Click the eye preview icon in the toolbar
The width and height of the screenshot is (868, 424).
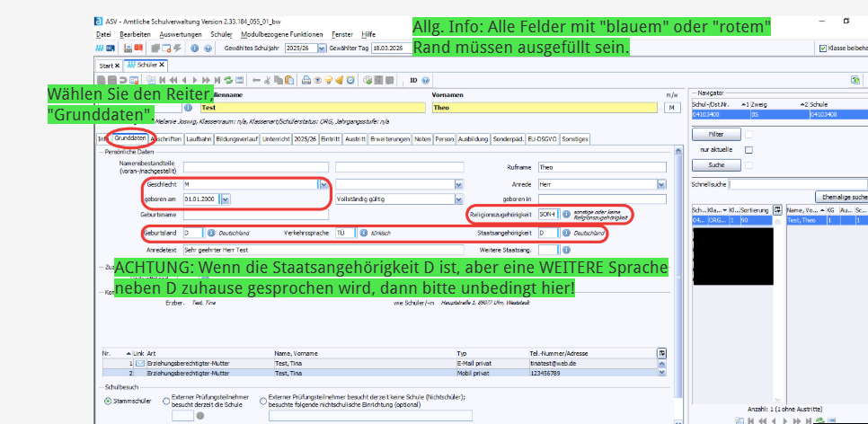pyautogui.click(x=318, y=80)
